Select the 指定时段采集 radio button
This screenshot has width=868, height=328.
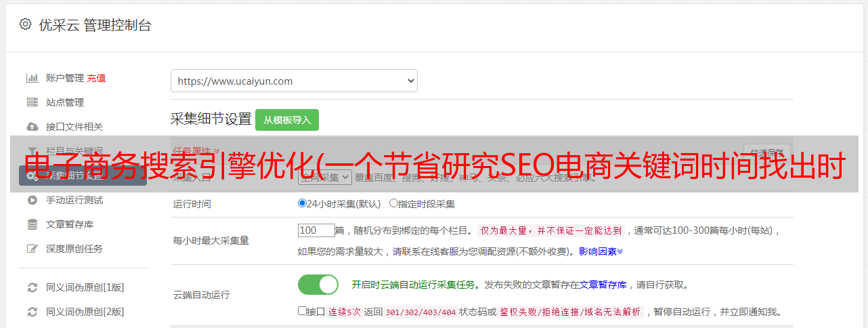pyautogui.click(x=393, y=203)
